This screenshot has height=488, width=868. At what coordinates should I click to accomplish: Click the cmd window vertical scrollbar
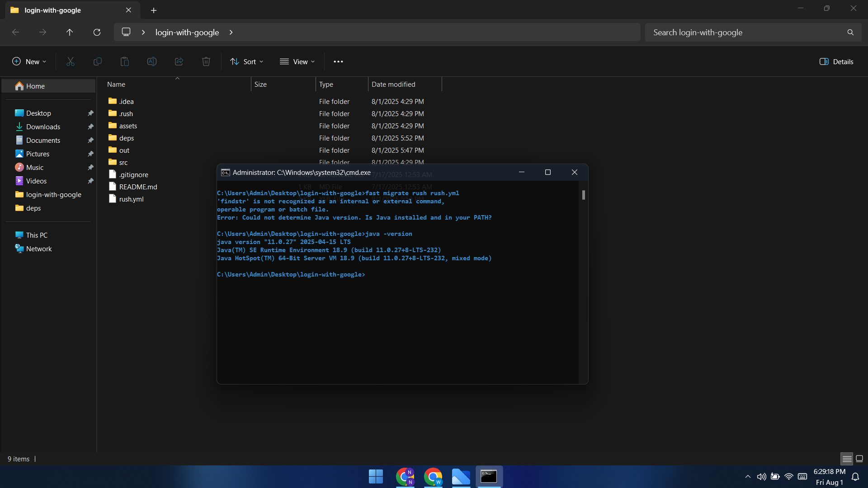pyautogui.click(x=584, y=195)
